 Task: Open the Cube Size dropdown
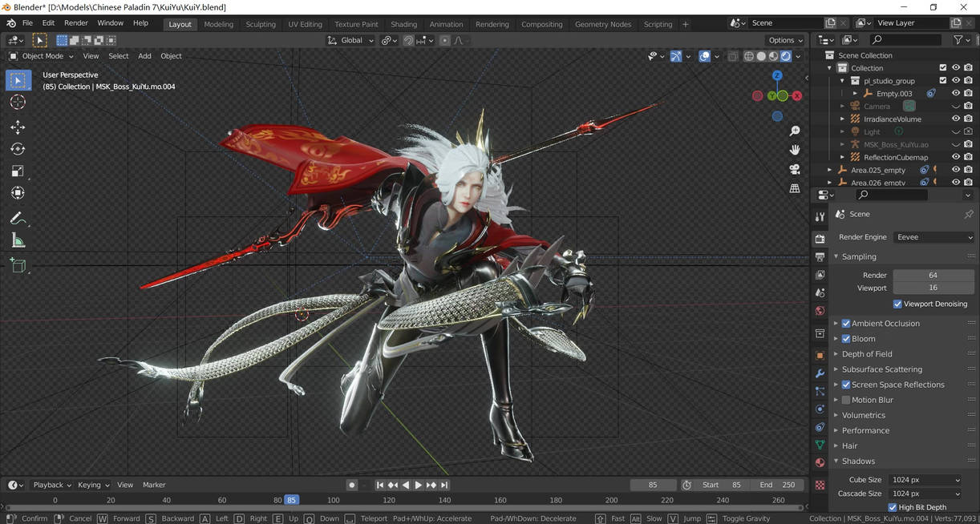tap(925, 480)
